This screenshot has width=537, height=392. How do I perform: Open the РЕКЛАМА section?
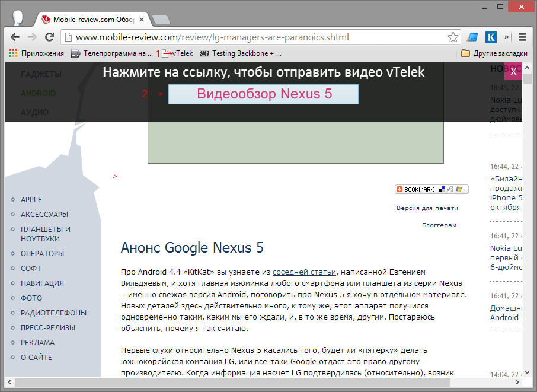[37, 342]
